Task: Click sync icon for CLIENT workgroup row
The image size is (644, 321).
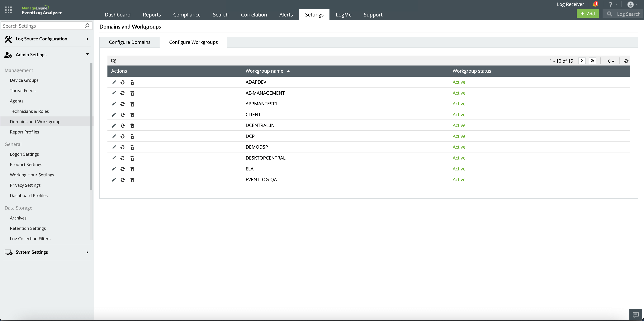Action: (122, 115)
